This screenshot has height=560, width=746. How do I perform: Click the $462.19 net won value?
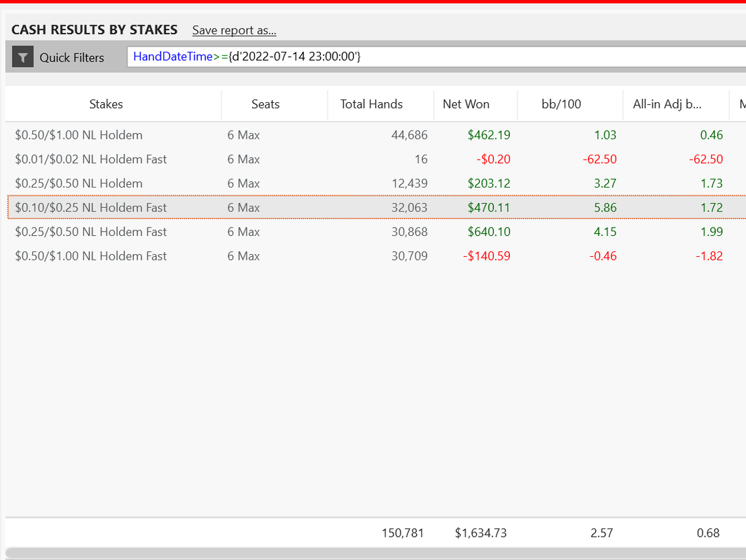(489, 135)
